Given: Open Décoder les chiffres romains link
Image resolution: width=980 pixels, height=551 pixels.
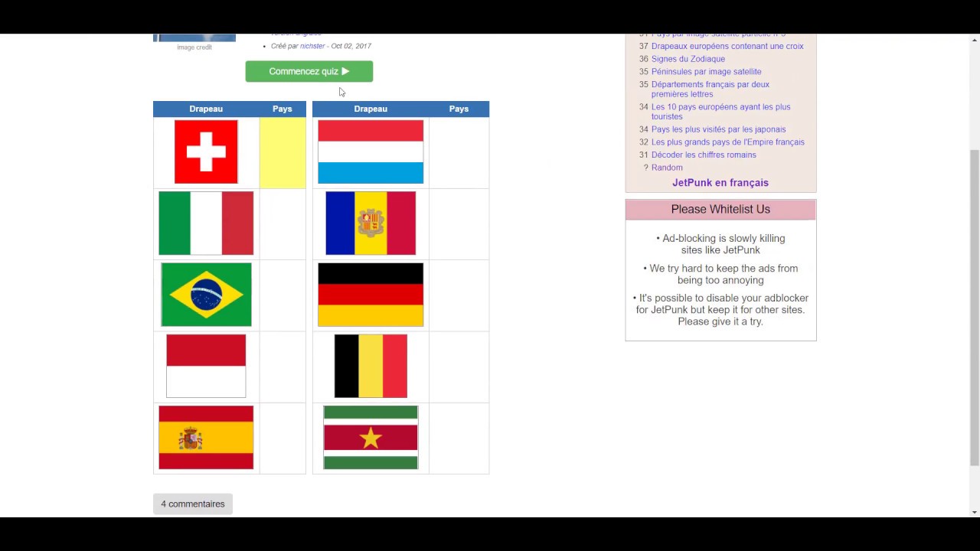Looking at the screenshot, I should (x=704, y=155).
